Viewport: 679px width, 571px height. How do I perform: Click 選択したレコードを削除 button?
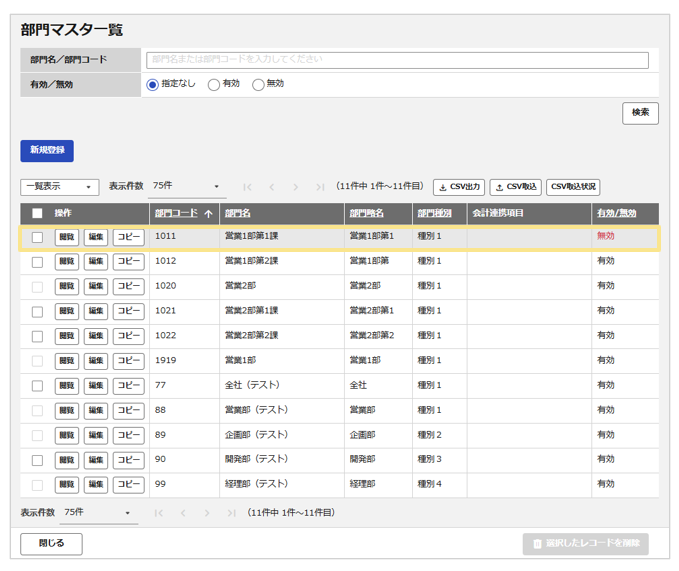586,544
